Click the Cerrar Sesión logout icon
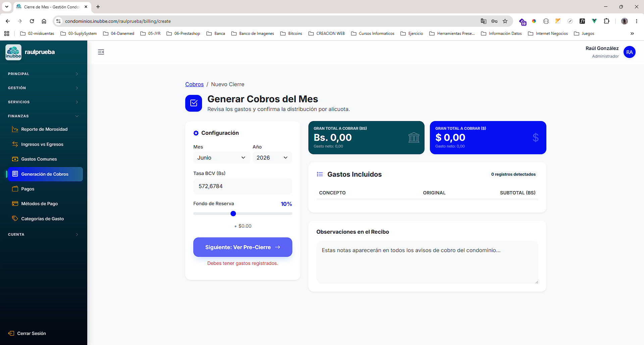Viewport: 644px width, 345px height. pos(11,333)
